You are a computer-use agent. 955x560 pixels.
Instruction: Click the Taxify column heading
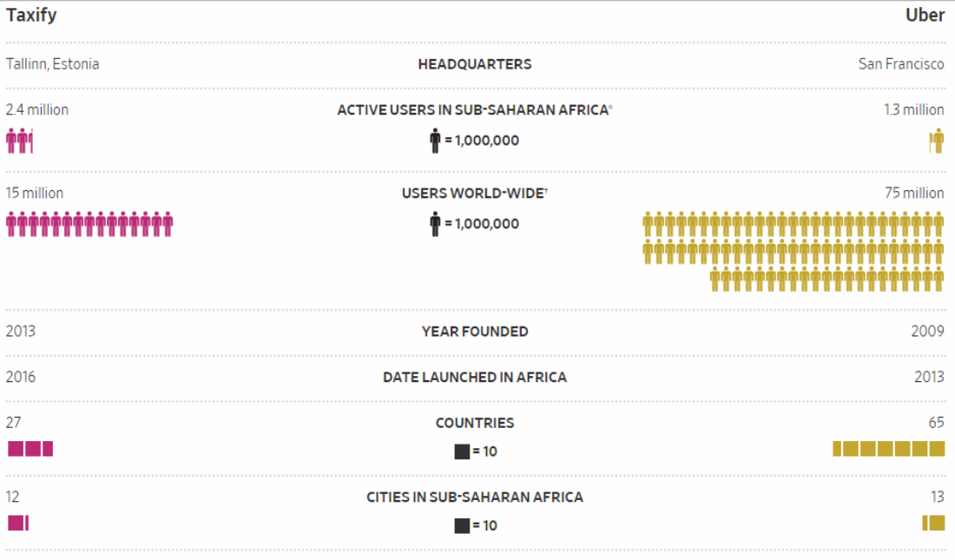click(31, 15)
